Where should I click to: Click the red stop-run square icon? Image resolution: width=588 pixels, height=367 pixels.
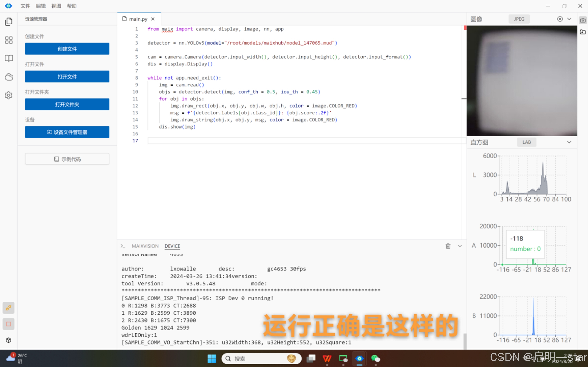[8, 324]
